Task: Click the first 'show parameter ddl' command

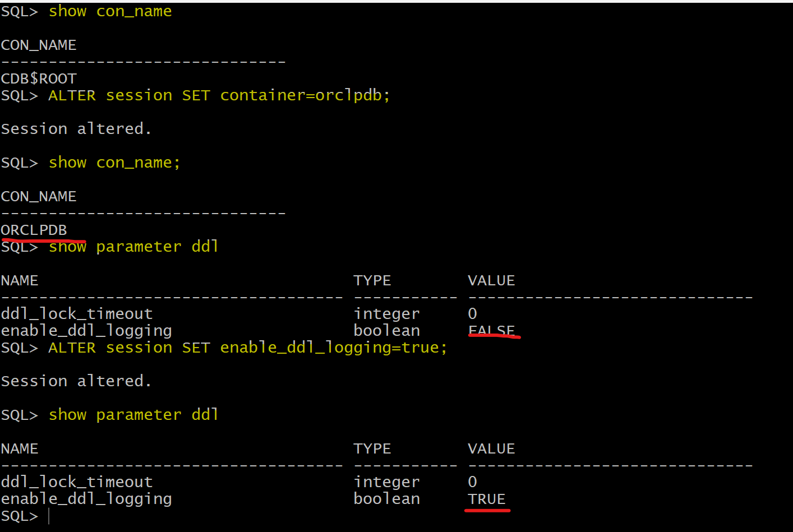Action: pos(133,247)
